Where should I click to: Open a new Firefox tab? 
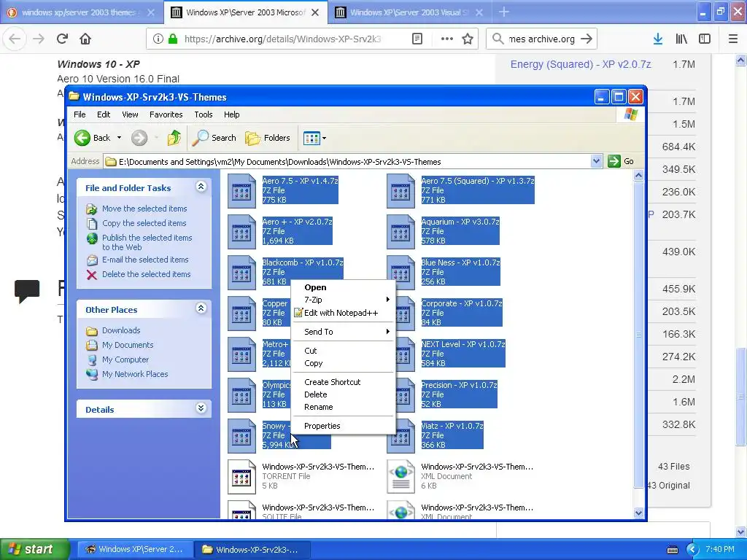coord(503,12)
